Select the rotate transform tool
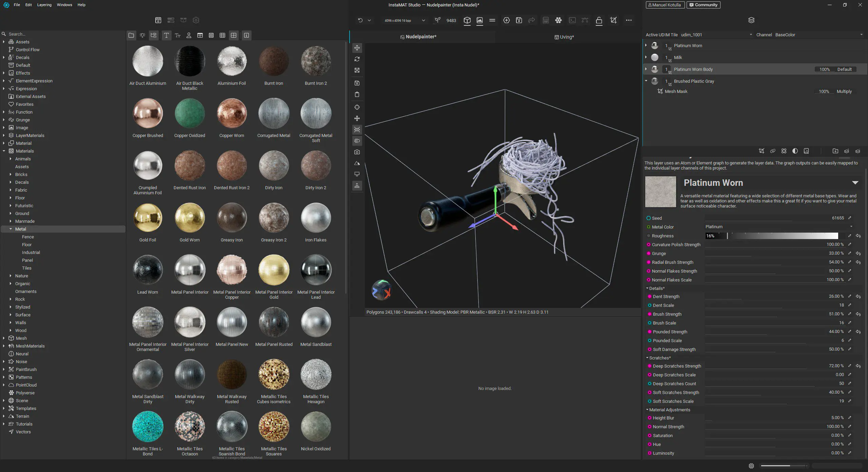This screenshot has width=868, height=472. 357,59
